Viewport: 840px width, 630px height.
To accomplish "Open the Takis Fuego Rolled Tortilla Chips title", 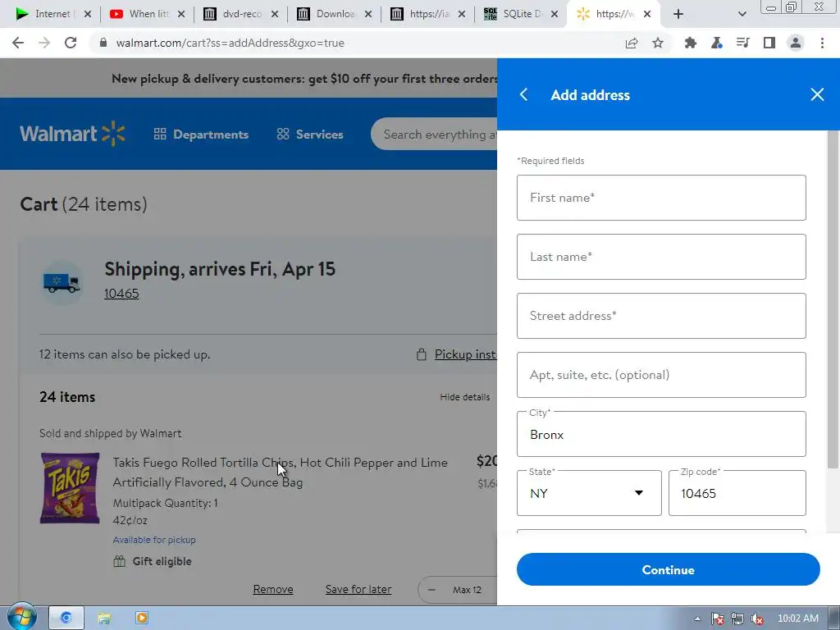I will [x=280, y=472].
